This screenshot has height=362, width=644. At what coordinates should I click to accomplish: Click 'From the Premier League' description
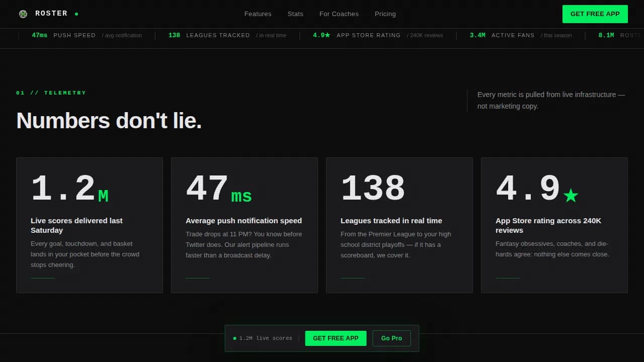point(396,245)
